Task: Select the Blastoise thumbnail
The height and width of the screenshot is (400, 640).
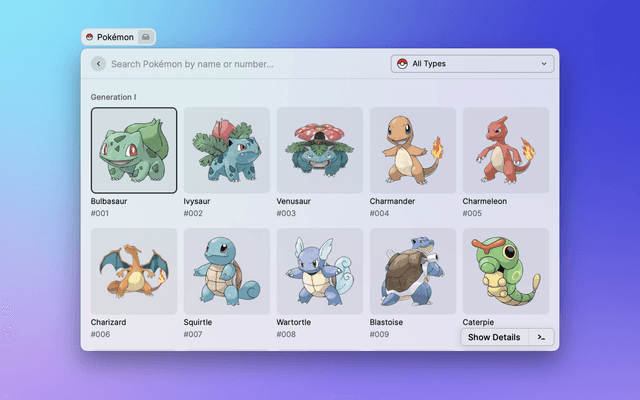Action: [413, 271]
